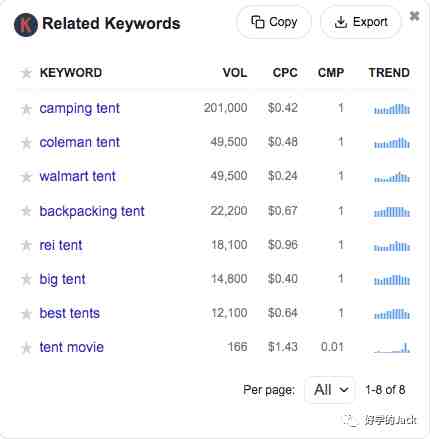The width and height of the screenshot is (430, 439).
Task: Sort by the TREND column header
Action: pyautogui.click(x=389, y=73)
